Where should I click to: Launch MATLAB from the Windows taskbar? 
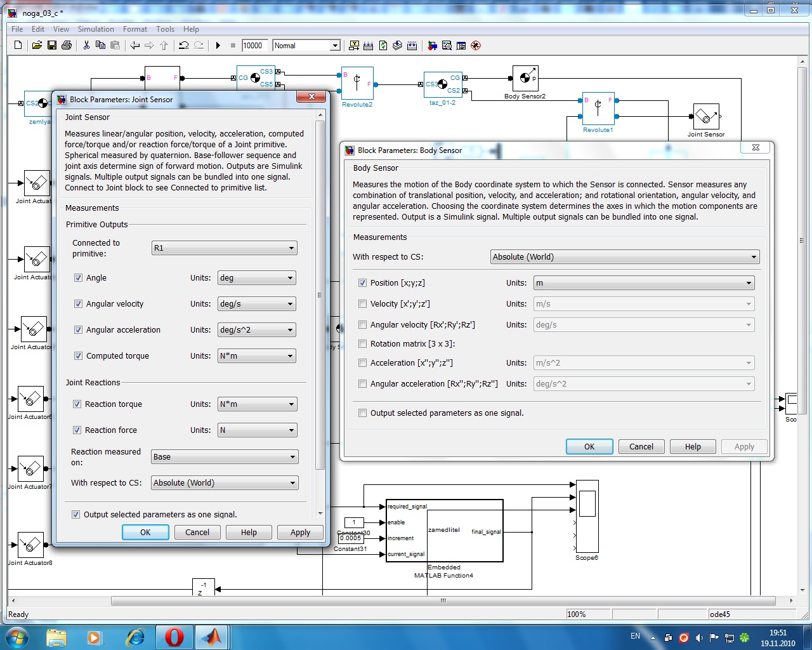tap(211, 637)
